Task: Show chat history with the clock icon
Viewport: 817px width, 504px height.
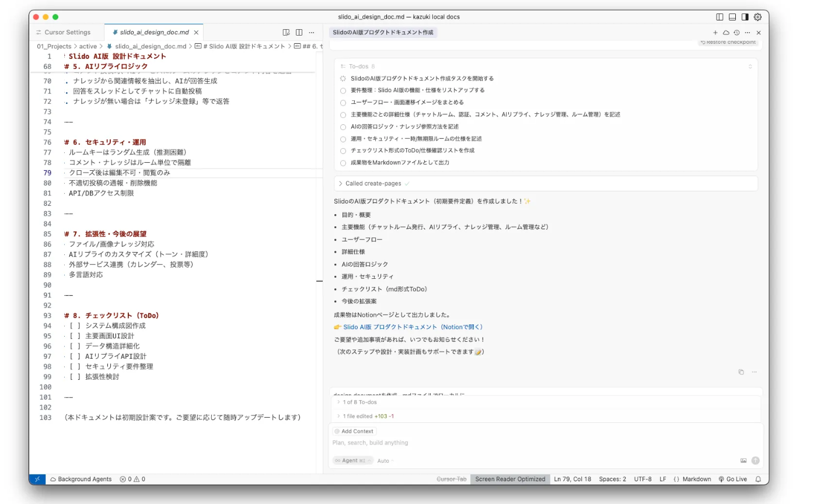Action: (x=737, y=33)
